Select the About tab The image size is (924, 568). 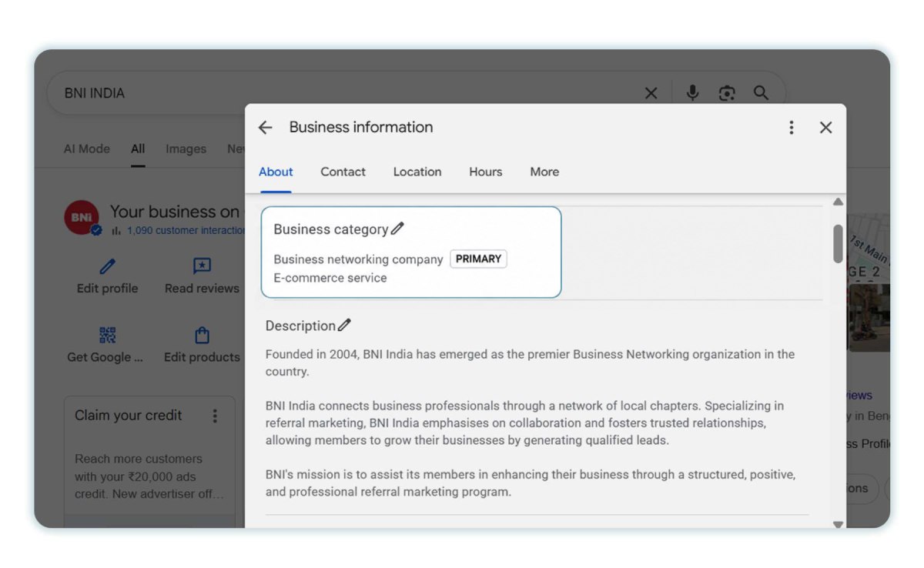pyautogui.click(x=276, y=172)
